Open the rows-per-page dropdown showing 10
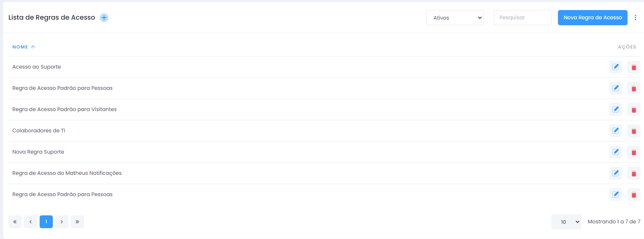The height and width of the screenshot is (239, 644). pos(566,222)
